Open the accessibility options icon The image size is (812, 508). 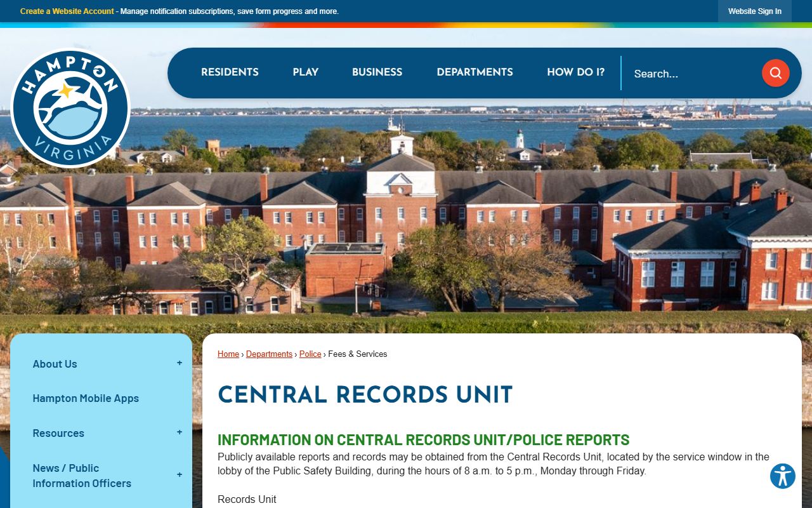coord(783,476)
